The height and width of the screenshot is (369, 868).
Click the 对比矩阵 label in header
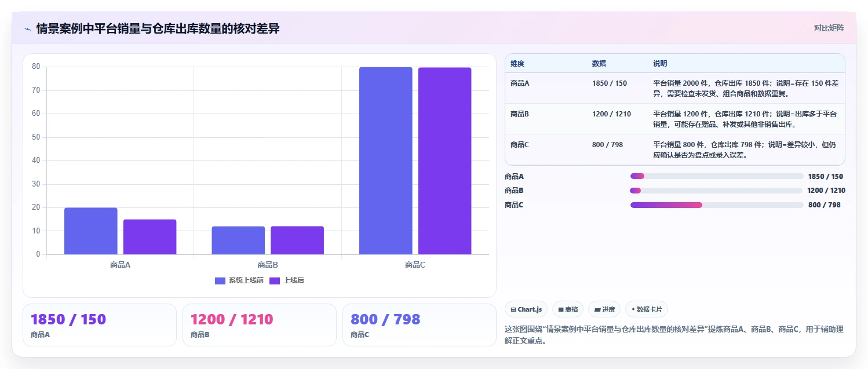[829, 28]
